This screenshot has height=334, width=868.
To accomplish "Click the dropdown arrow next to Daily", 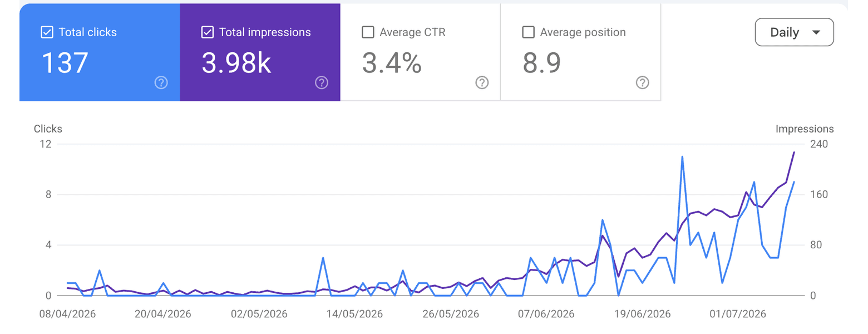I will 816,32.
